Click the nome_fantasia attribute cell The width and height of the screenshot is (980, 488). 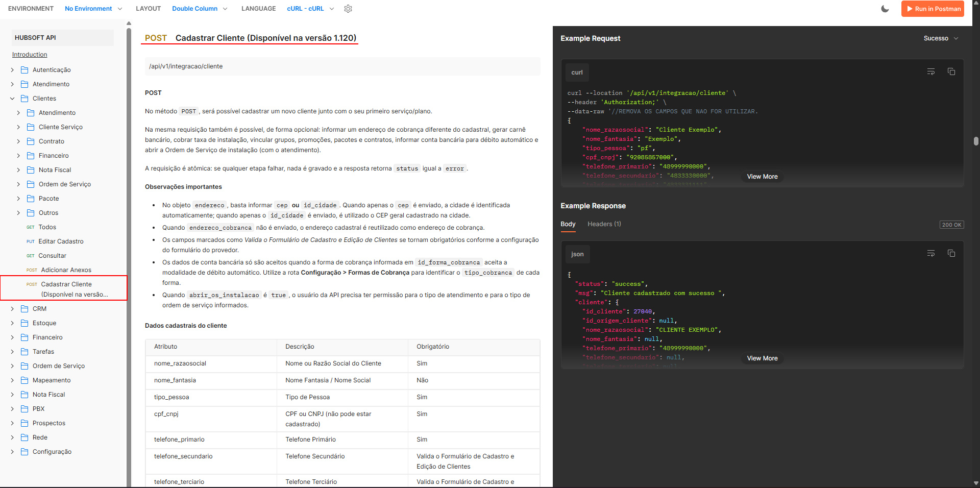pos(211,380)
